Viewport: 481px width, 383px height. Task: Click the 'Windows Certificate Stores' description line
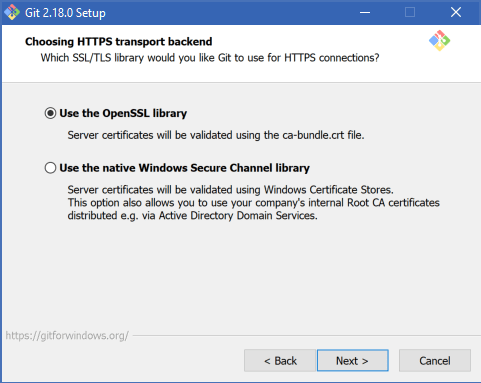click(x=230, y=190)
